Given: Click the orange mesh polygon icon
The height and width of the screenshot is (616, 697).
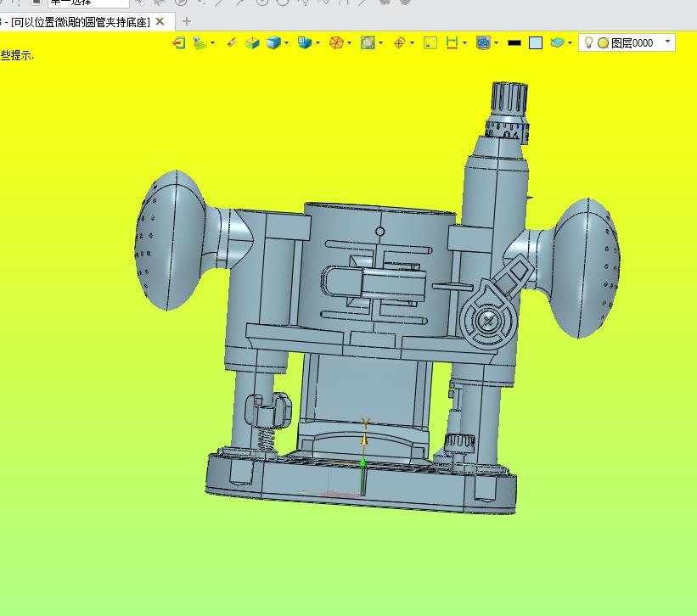Looking at the screenshot, I should coord(336,42).
